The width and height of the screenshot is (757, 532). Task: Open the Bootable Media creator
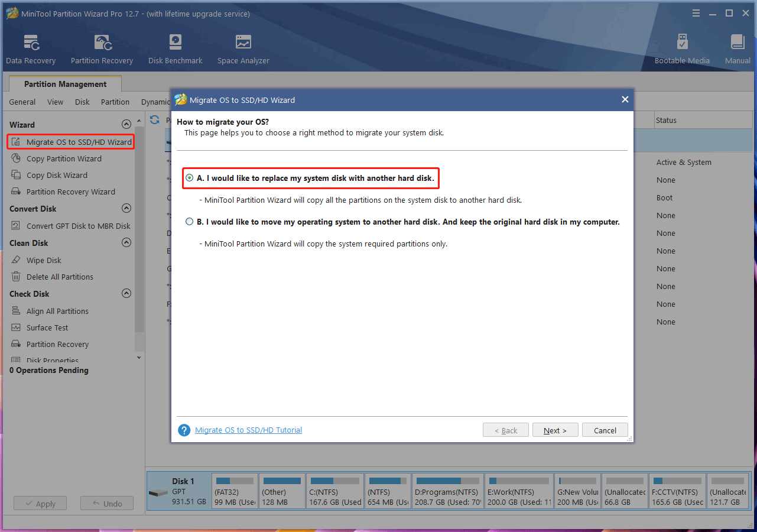coord(682,47)
